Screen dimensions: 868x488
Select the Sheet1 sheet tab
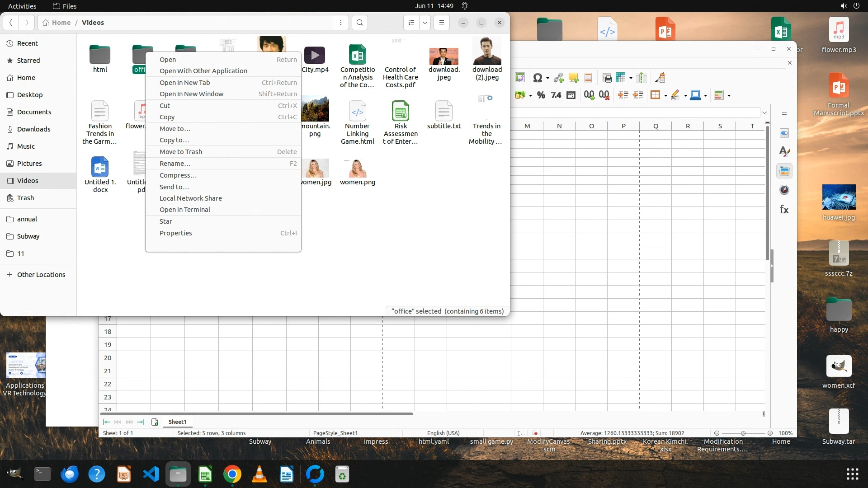tap(177, 422)
